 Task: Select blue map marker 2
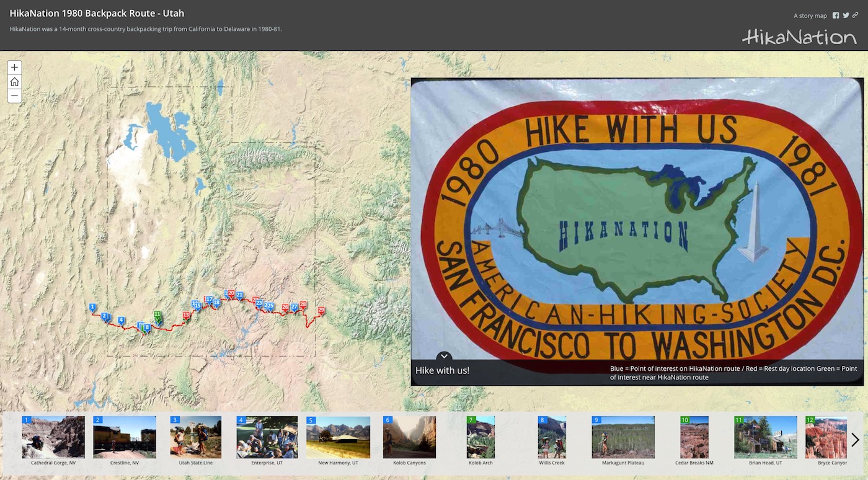(x=104, y=317)
